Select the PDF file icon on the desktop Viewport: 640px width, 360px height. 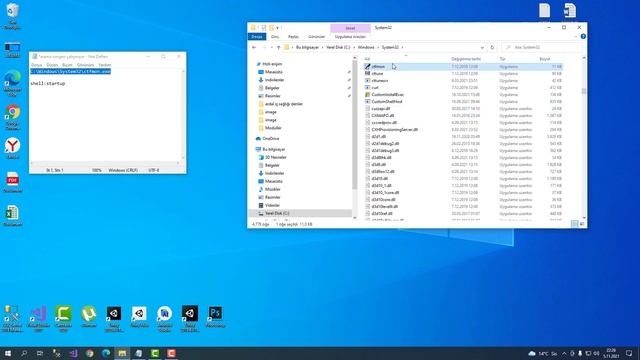click(13, 182)
